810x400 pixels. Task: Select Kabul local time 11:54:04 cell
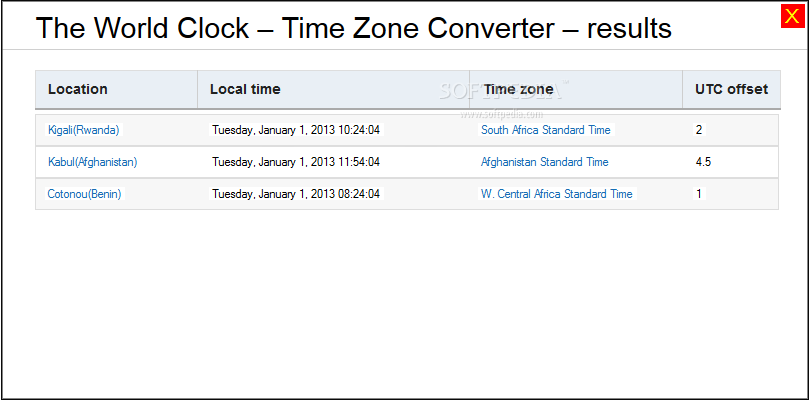[296, 162]
